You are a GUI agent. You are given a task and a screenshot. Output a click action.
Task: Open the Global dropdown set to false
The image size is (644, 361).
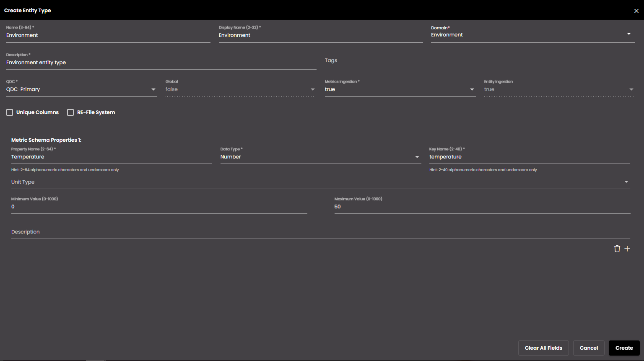coord(241,89)
